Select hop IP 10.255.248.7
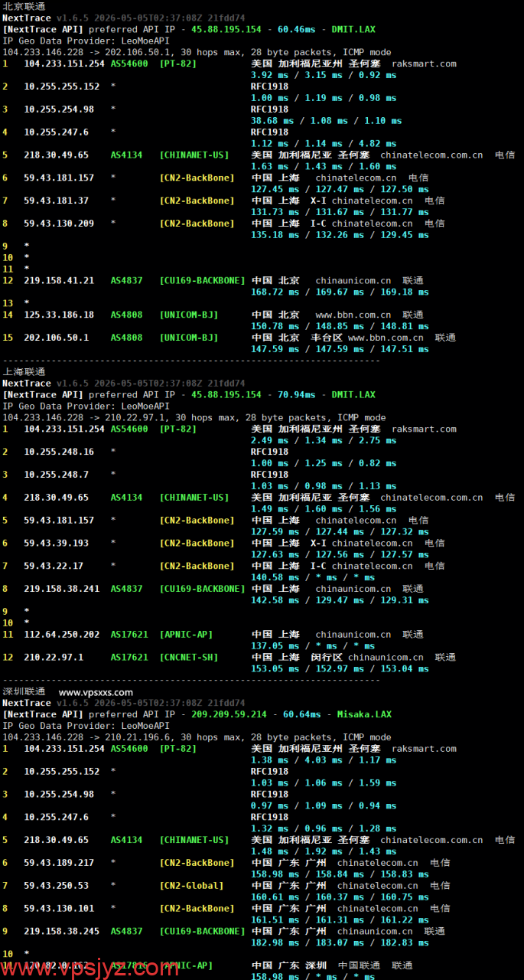 57,475
